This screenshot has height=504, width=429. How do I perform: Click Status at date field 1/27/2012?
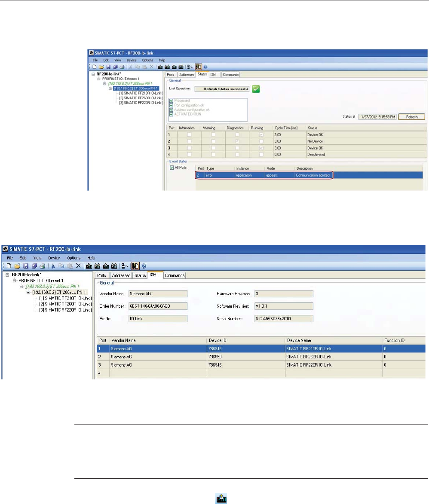click(x=377, y=117)
